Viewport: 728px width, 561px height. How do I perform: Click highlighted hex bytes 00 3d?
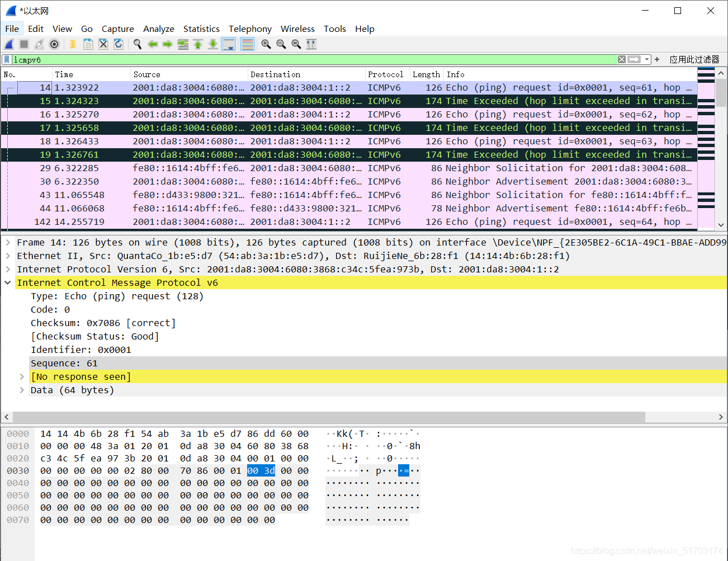(261, 470)
